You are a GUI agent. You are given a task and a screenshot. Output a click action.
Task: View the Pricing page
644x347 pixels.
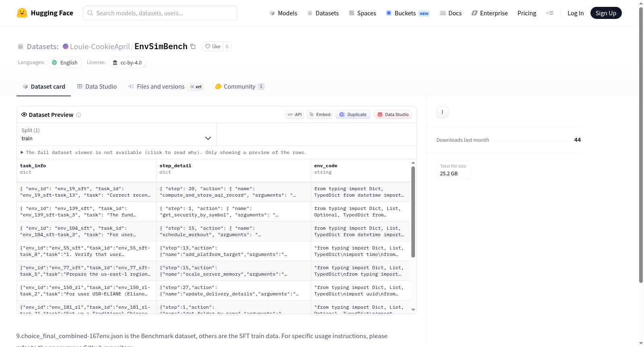point(527,13)
